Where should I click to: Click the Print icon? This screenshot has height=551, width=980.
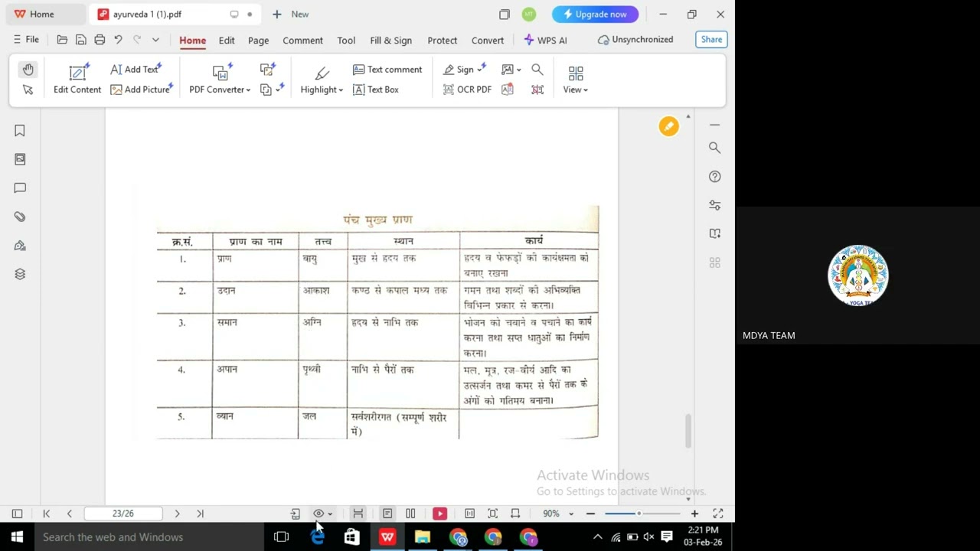click(100, 40)
